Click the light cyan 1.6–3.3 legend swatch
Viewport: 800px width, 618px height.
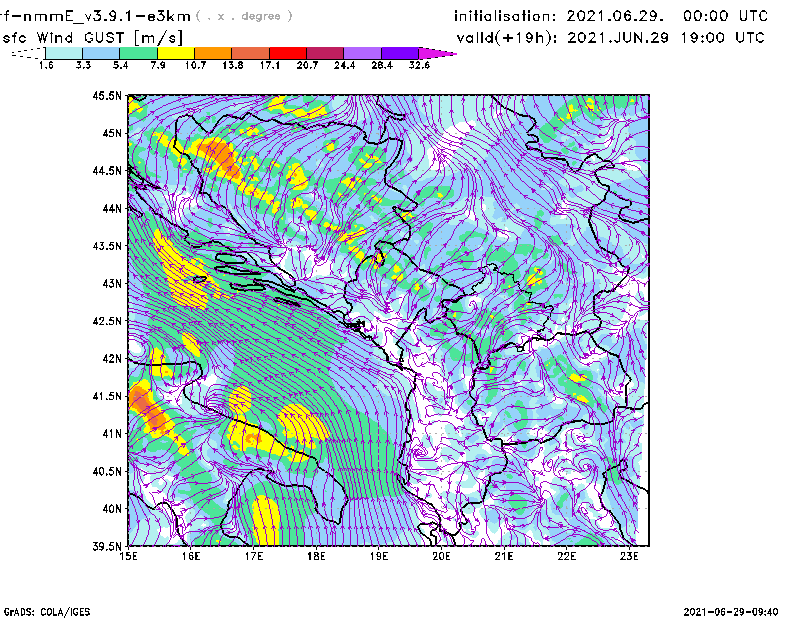tap(64, 53)
